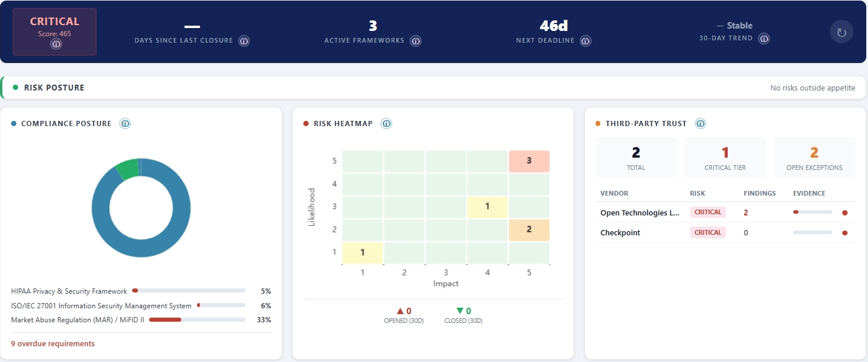
Task: Open info tooltip on COMPLIANCE POSTURE panel
Action: click(x=125, y=123)
